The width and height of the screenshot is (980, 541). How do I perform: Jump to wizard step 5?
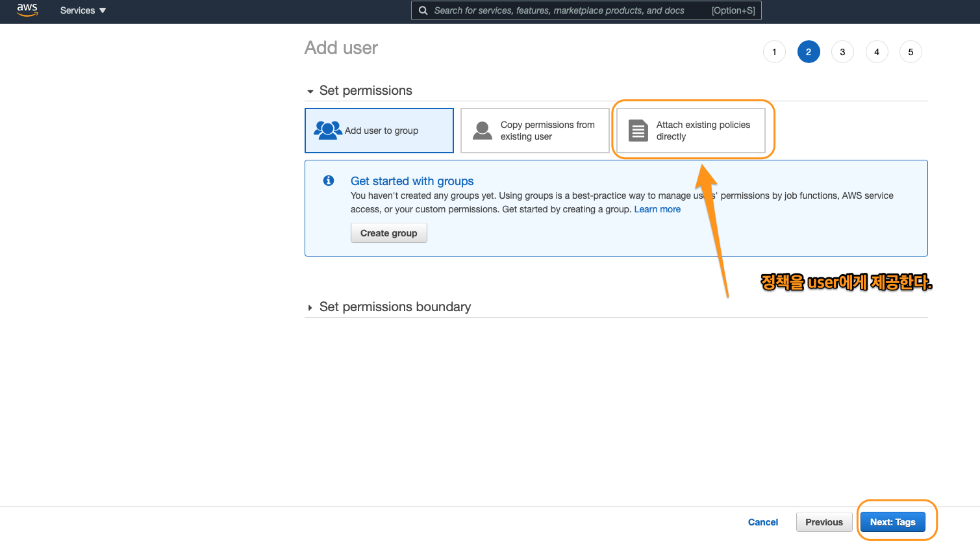[x=911, y=52]
